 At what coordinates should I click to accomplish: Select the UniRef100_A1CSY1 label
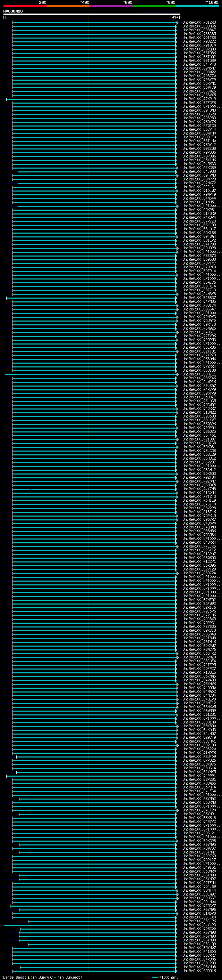coord(199,561)
